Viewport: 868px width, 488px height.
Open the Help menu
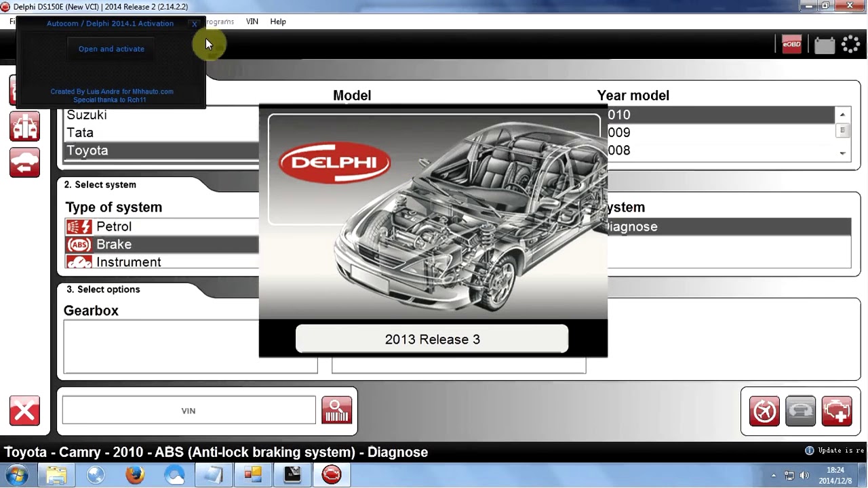click(278, 22)
